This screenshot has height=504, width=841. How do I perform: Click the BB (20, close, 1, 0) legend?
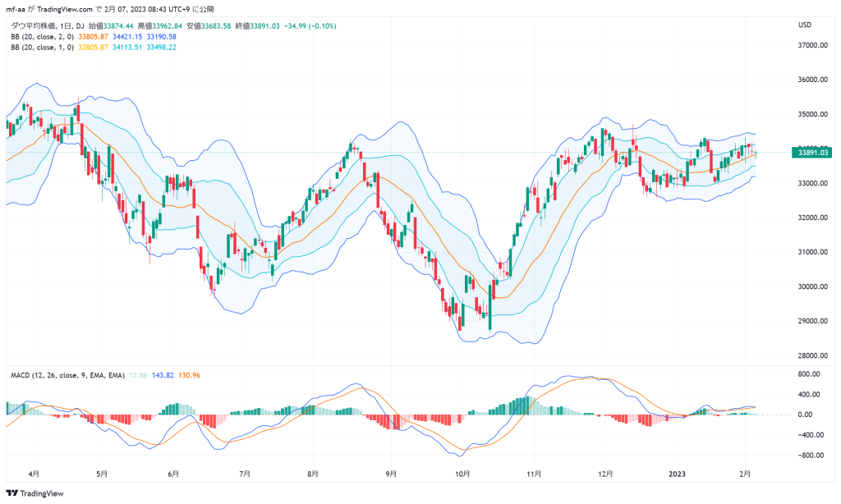pyautogui.click(x=43, y=47)
